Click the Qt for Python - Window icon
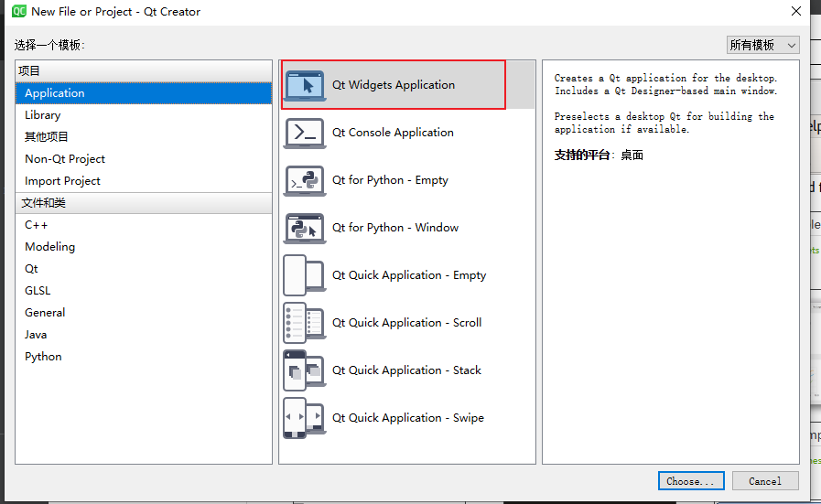The height and width of the screenshot is (504, 821). coord(305,228)
